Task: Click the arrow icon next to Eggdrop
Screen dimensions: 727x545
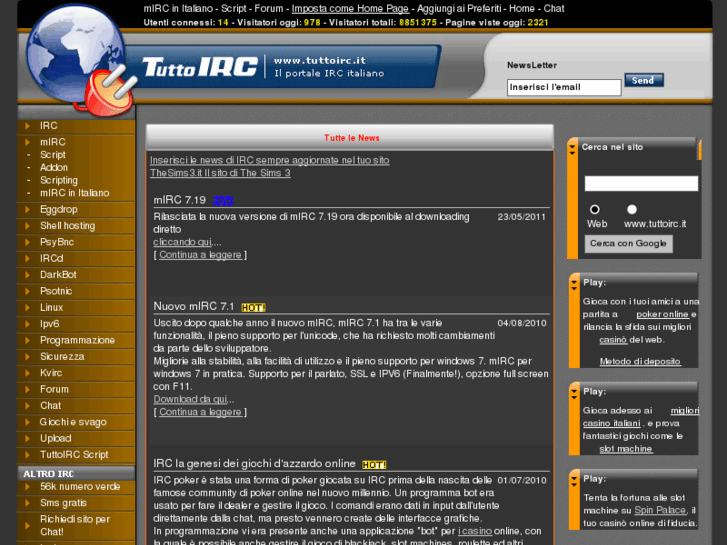Action: tap(27, 209)
